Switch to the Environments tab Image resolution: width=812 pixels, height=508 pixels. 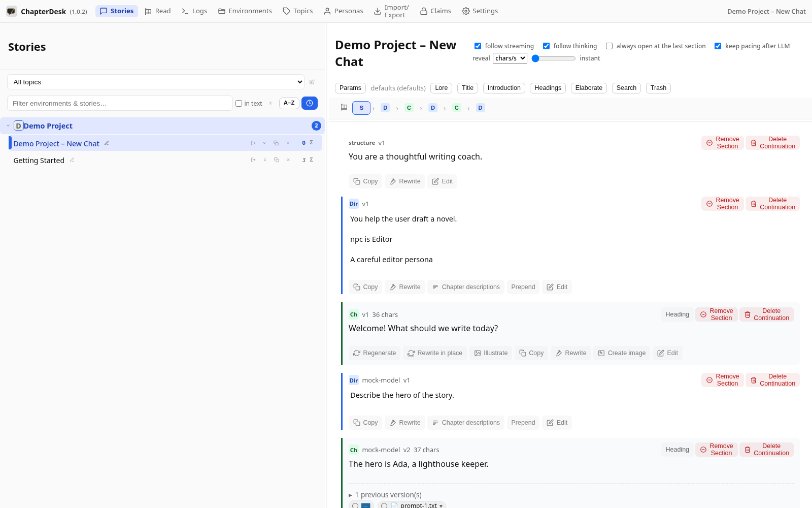click(245, 11)
